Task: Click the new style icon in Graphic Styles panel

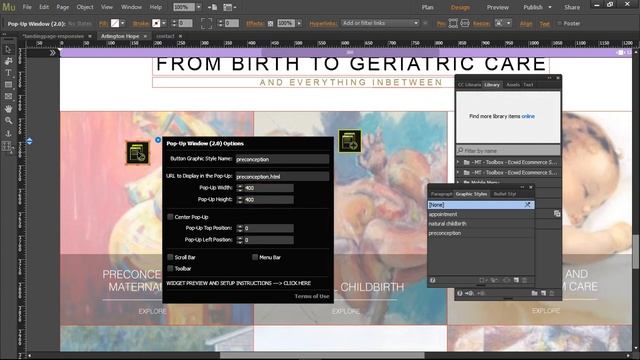Action: pyautogui.click(x=516, y=280)
